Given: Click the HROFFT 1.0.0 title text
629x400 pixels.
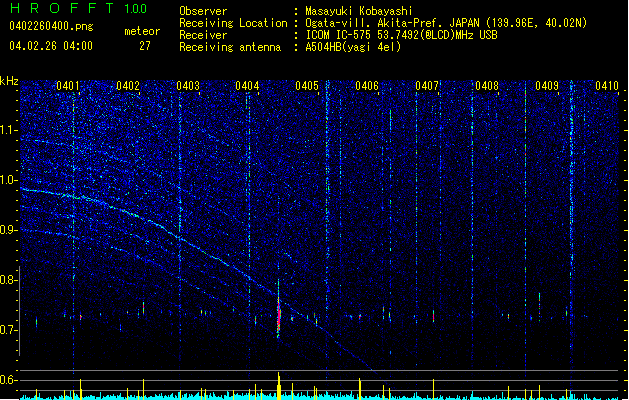Looking at the screenshot, I should (78, 8).
